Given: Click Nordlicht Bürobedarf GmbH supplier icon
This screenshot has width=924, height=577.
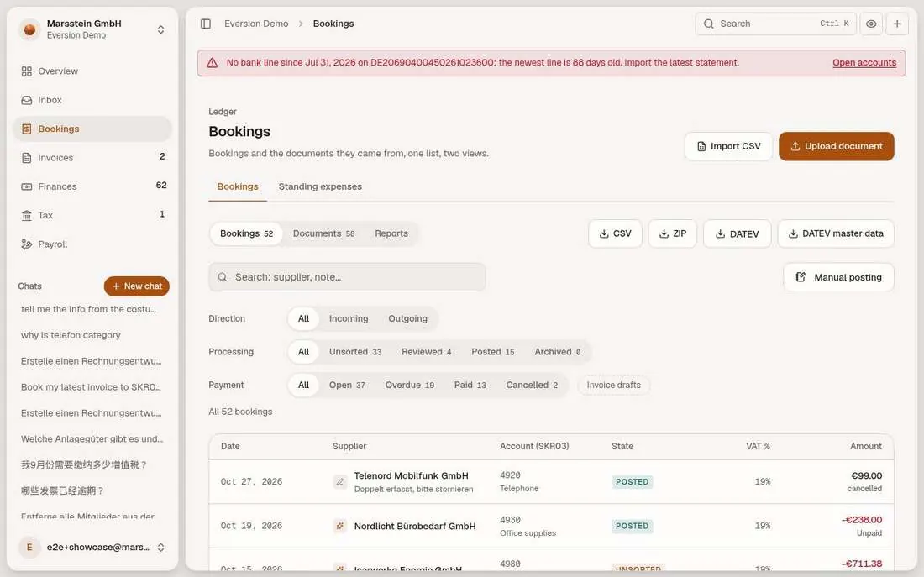Looking at the screenshot, I should coord(340,526).
